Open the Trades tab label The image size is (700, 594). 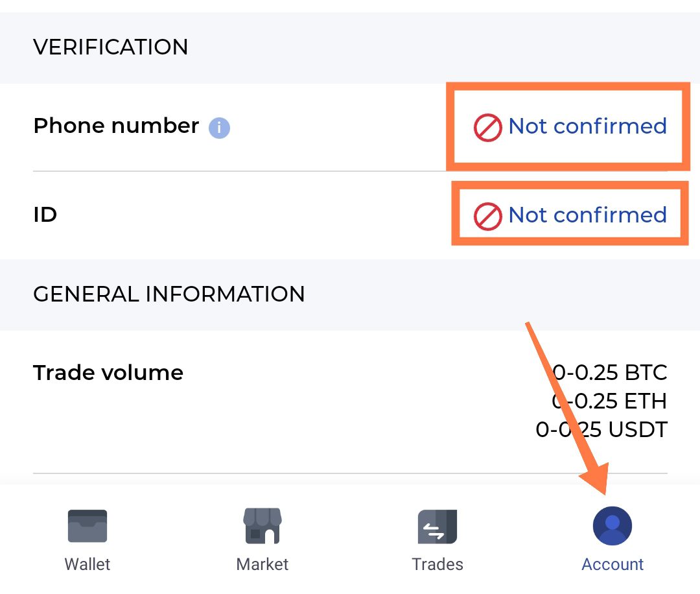click(x=437, y=564)
